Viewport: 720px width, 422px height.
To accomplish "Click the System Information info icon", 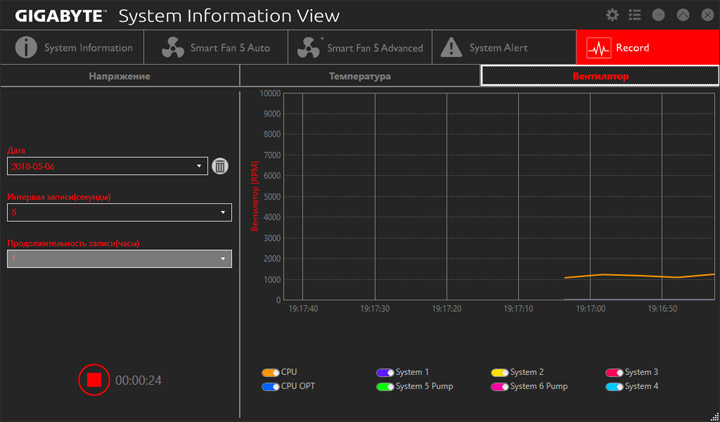I will [x=26, y=47].
